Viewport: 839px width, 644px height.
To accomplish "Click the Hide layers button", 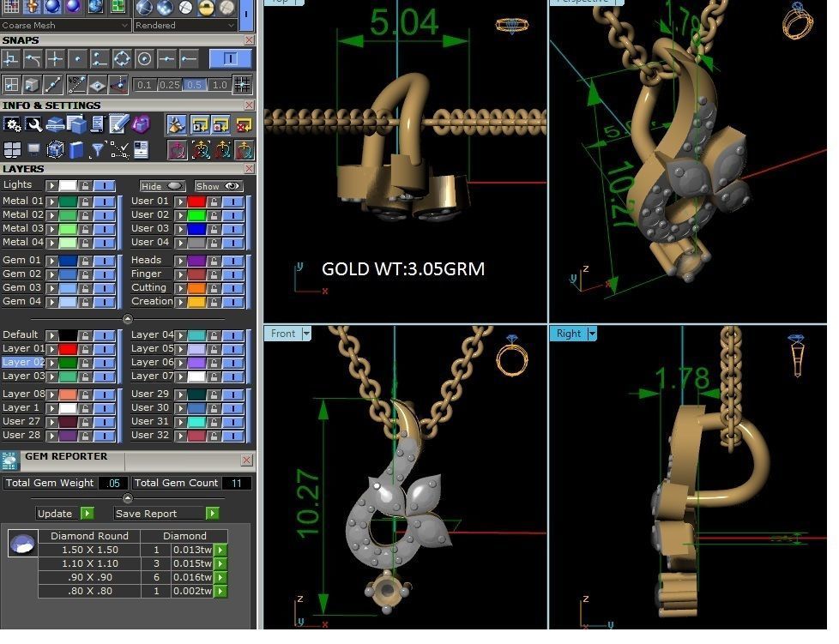I will tap(162, 186).
